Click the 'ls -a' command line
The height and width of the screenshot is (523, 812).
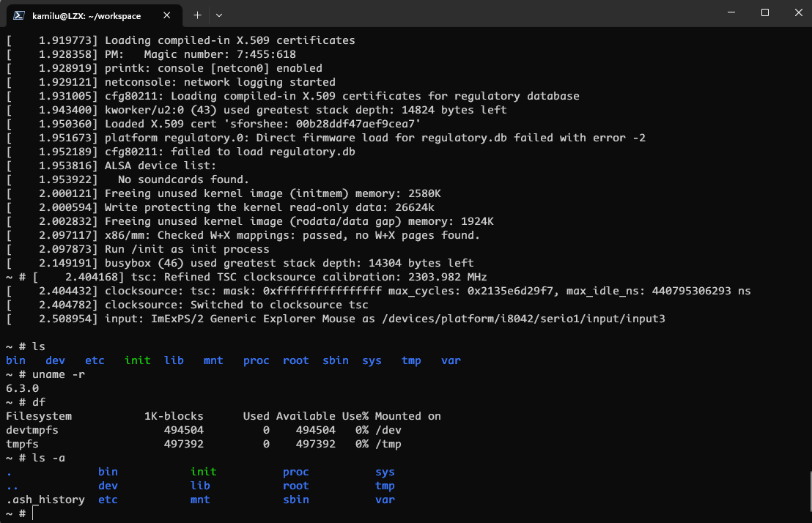[36, 459]
